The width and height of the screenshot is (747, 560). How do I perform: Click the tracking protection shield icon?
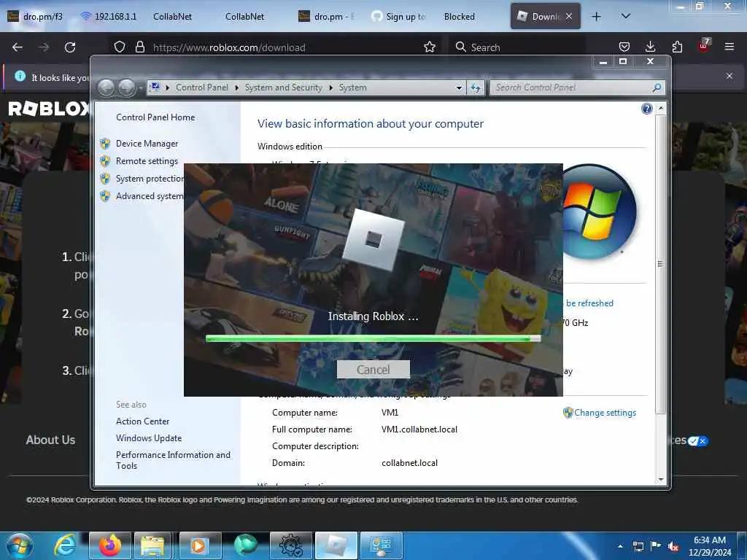[x=120, y=47]
